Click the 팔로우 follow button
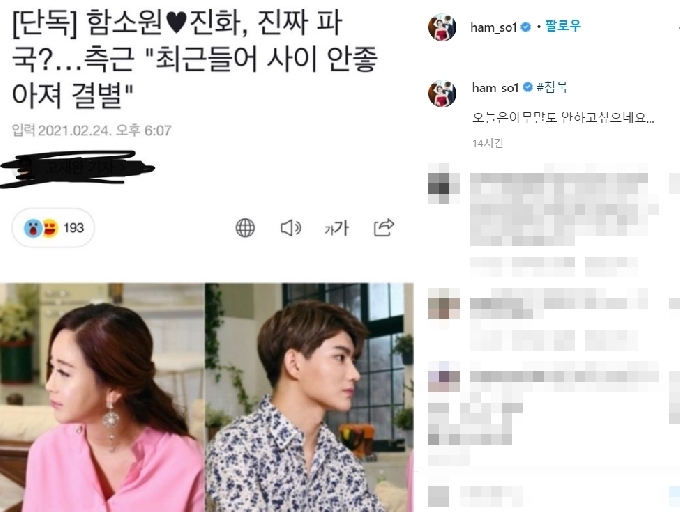The width and height of the screenshot is (680, 512). 562,26
